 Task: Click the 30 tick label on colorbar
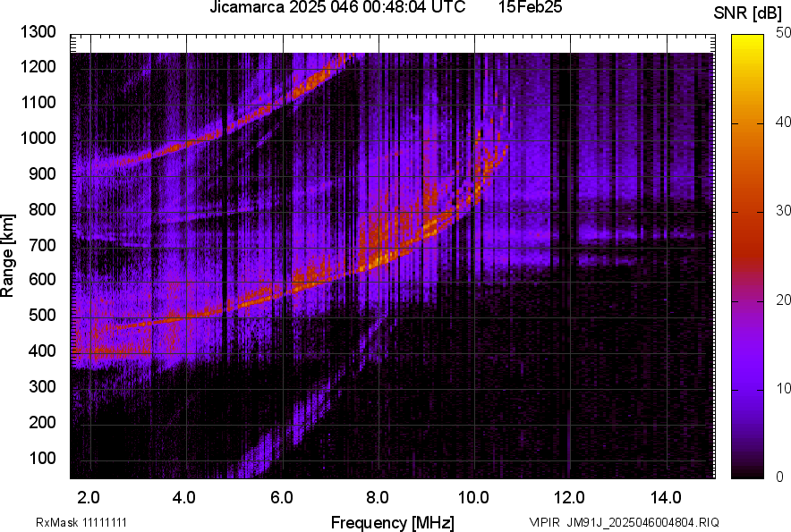tap(784, 211)
